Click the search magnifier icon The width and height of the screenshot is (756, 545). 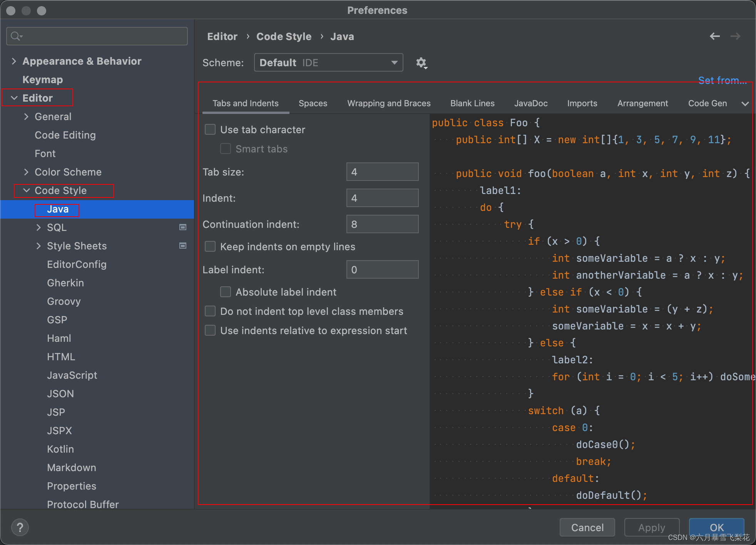tap(16, 36)
